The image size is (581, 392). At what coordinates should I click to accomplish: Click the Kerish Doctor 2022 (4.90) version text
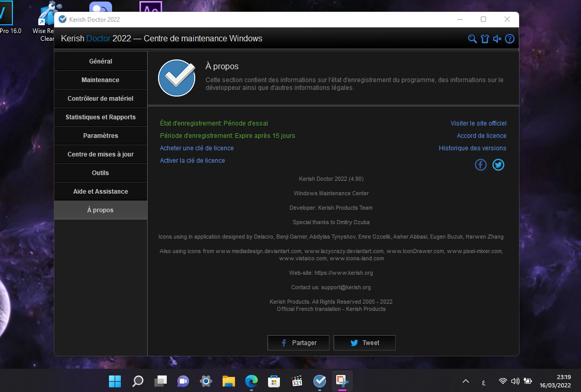331,179
